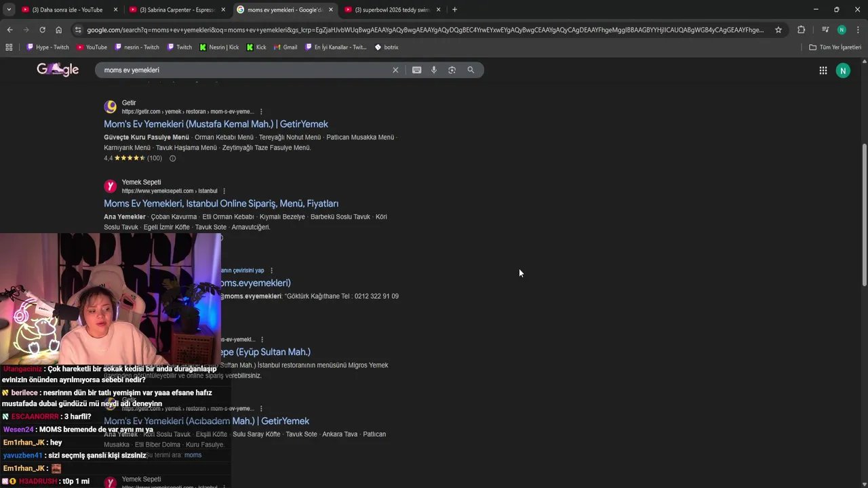Viewport: 868px width, 488px height.
Task: Open the Gmail bookmark
Action: [285, 47]
